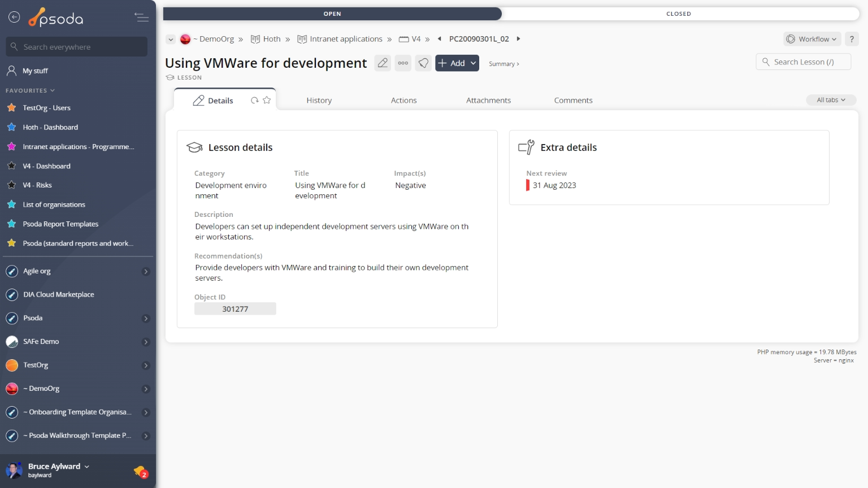Open Hoth in the breadcrumb
The width and height of the screenshot is (868, 488).
pos(271,39)
